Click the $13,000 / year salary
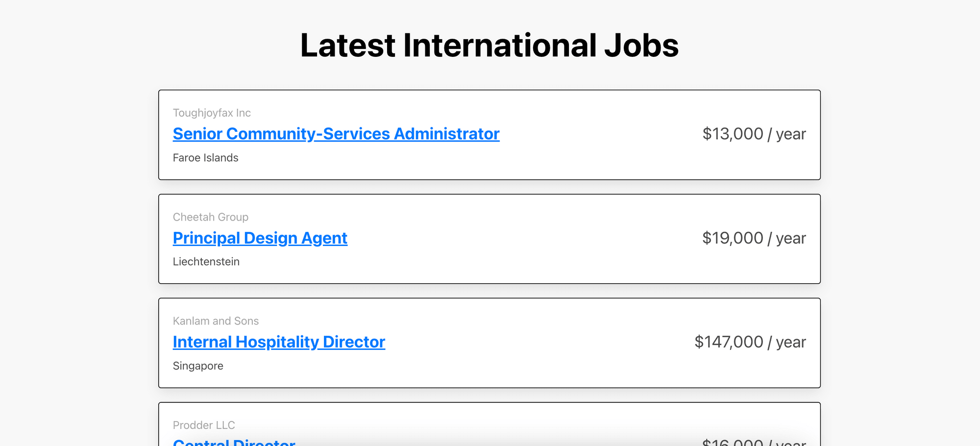This screenshot has height=446, width=980. coord(754,134)
